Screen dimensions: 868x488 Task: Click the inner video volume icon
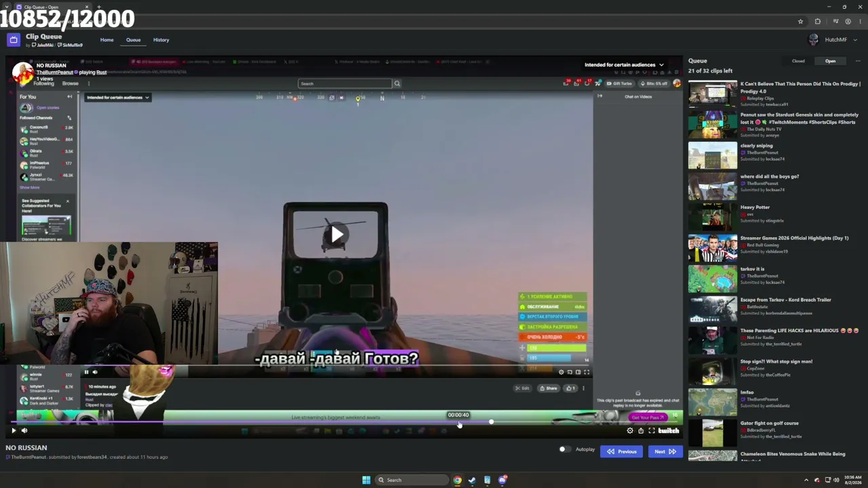95,372
